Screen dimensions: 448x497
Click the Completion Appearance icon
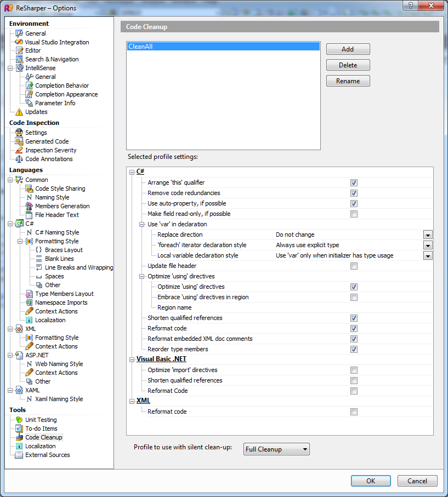[29, 94]
